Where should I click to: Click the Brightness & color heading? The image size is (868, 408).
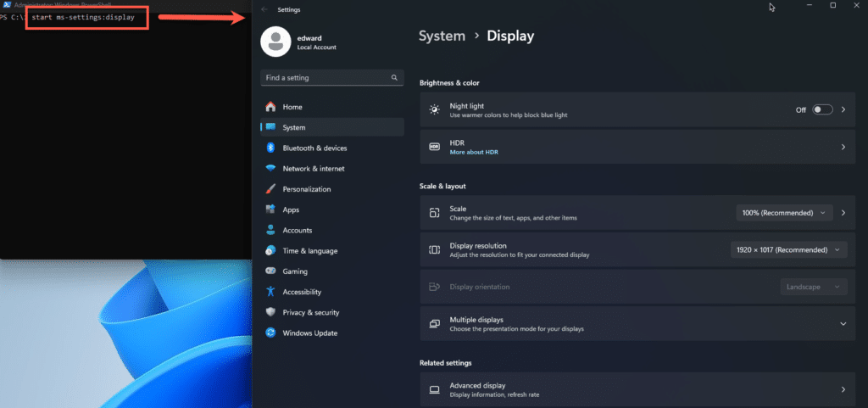pos(449,83)
